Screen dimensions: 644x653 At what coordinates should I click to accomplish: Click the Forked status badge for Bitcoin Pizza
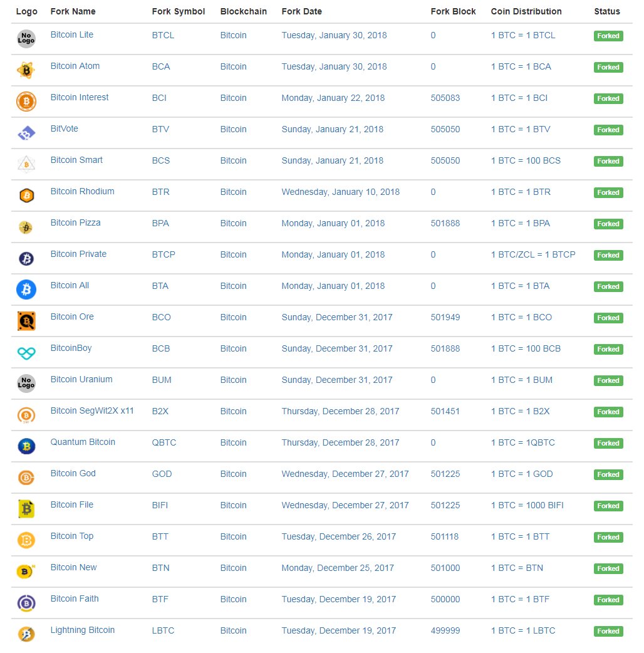coord(608,224)
